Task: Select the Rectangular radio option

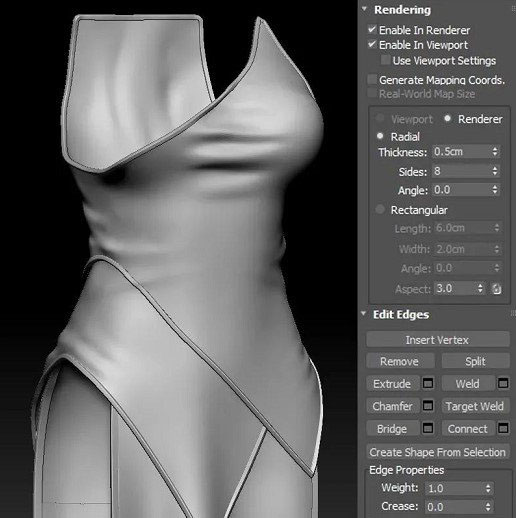Action: (380, 209)
